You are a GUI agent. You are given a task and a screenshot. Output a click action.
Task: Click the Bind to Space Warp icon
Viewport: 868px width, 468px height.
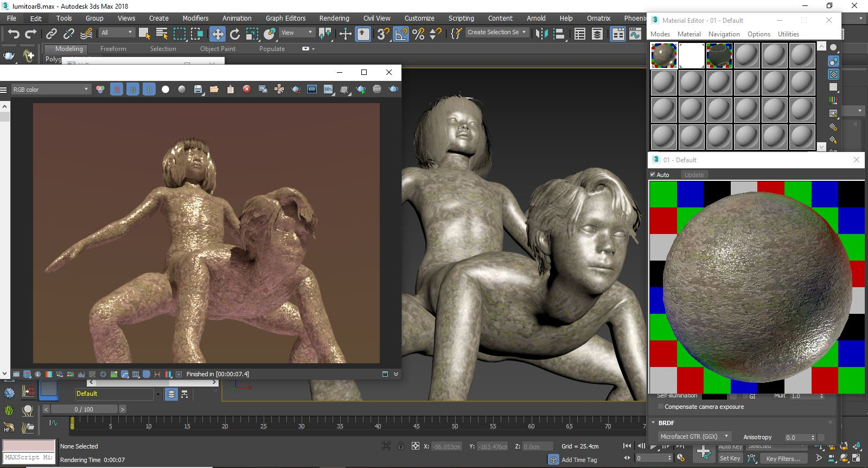click(86, 34)
